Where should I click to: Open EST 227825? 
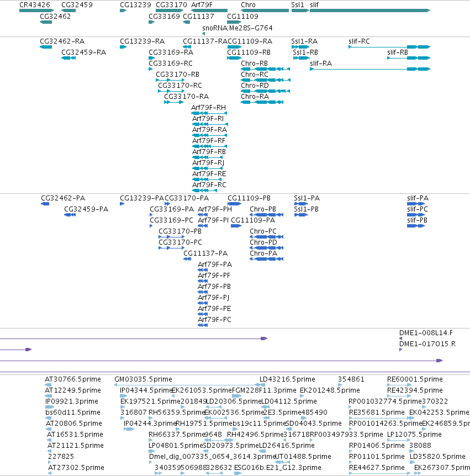(61, 457)
